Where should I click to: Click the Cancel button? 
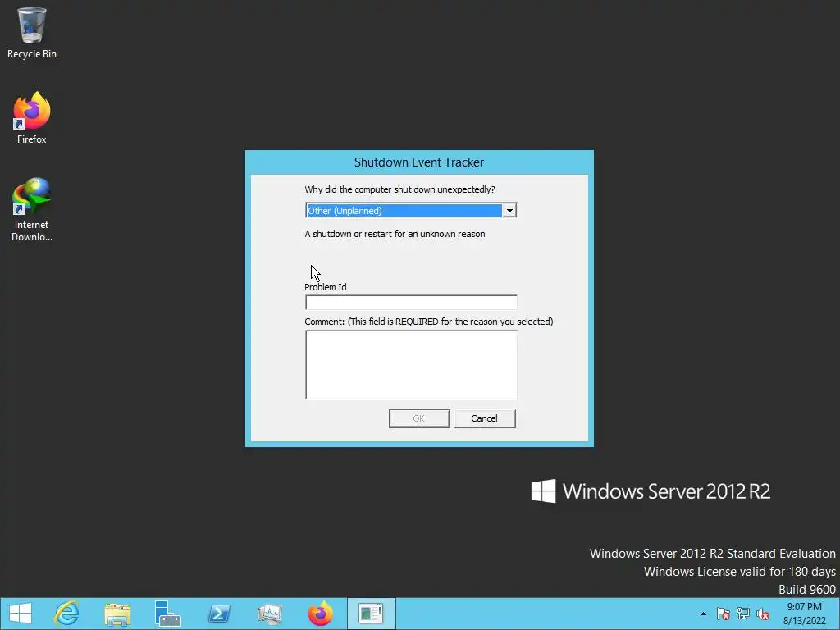485,418
